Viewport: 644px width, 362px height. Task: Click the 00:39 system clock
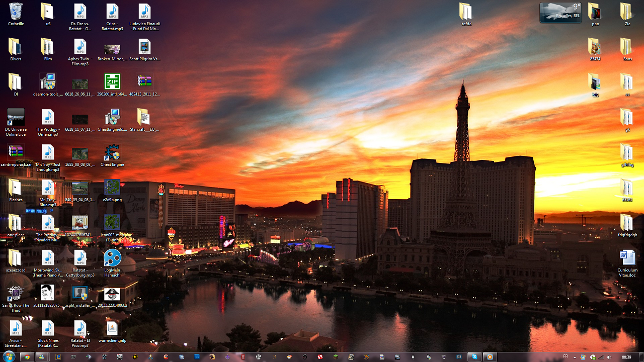point(626,357)
